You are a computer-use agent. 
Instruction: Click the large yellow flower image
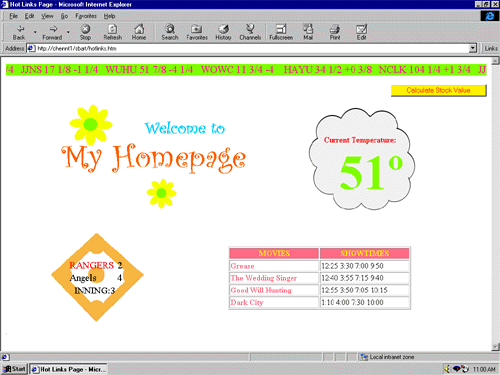coord(91,124)
